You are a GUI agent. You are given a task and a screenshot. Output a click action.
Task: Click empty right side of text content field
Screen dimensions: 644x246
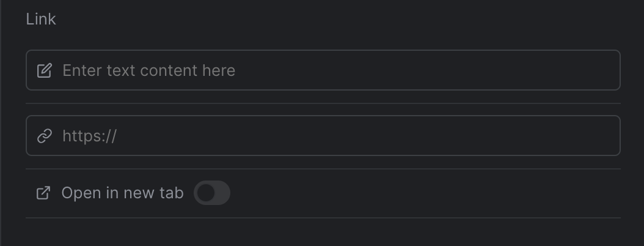(x=452, y=70)
